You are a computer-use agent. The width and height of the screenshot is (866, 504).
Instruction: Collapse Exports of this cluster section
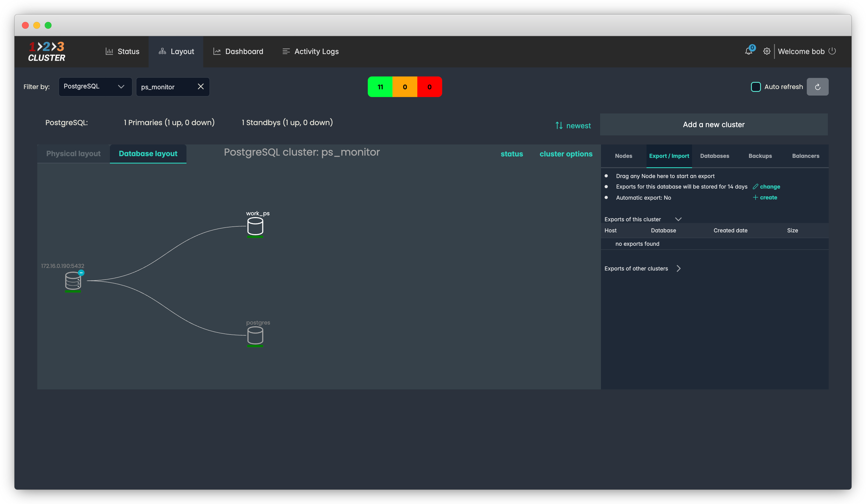point(678,219)
